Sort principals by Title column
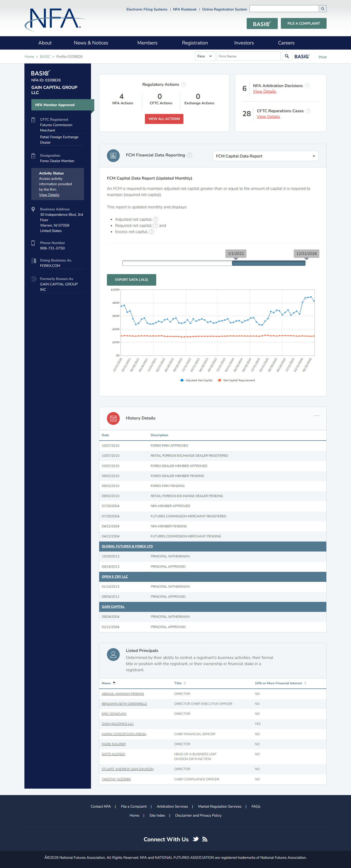The image size is (351, 868). click(x=180, y=683)
